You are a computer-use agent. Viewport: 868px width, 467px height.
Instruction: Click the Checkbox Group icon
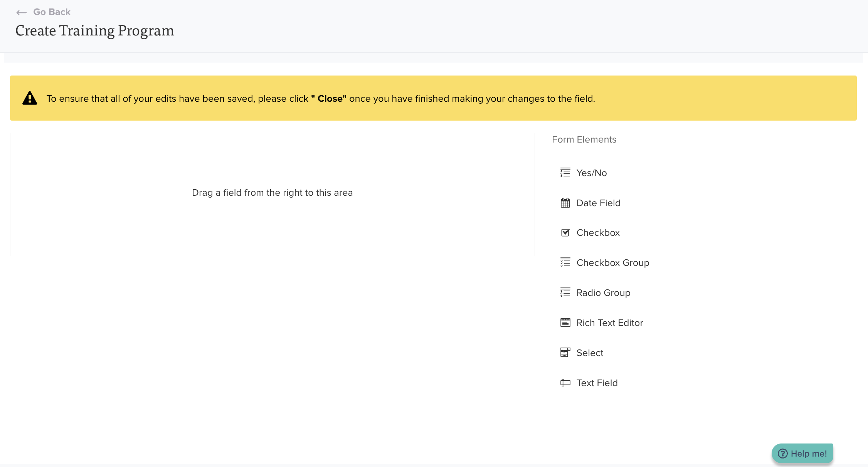[x=565, y=262]
